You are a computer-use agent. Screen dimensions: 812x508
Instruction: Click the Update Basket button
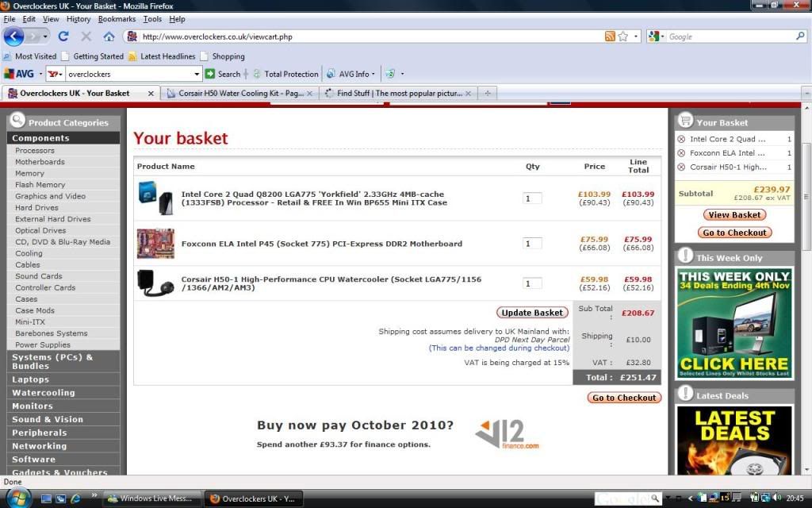532,313
